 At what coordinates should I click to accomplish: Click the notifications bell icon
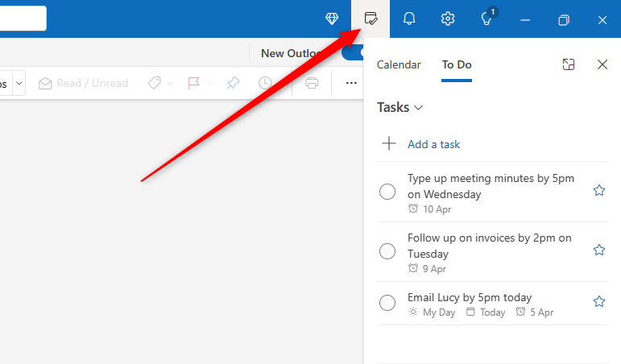coord(409,19)
